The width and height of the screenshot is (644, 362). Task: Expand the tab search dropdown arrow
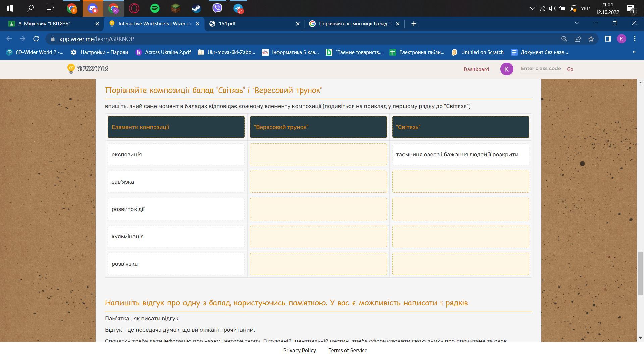pos(577,23)
